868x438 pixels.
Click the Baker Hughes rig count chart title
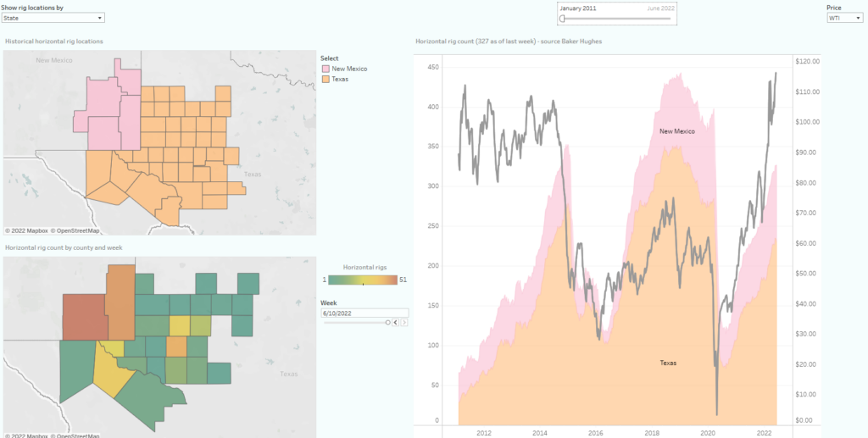click(509, 41)
